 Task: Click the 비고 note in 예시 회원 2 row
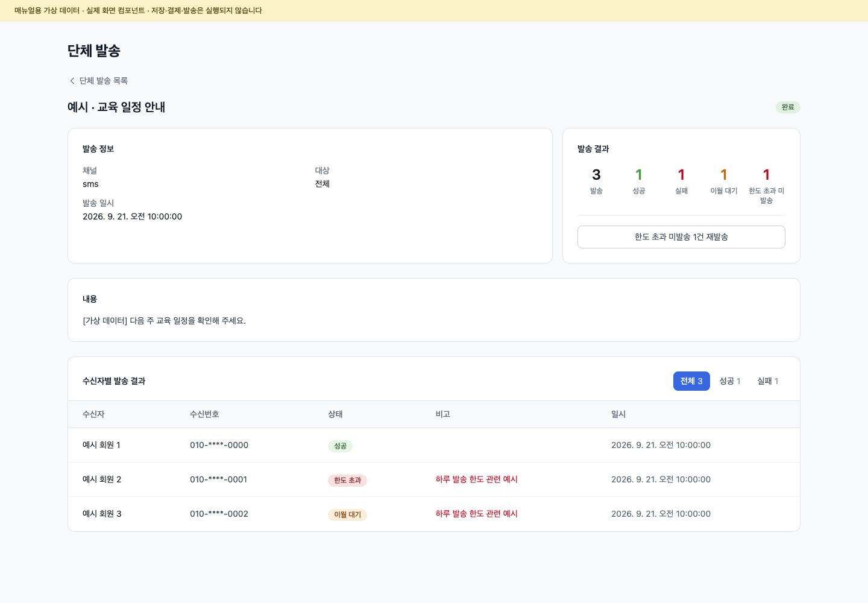pyautogui.click(x=477, y=479)
